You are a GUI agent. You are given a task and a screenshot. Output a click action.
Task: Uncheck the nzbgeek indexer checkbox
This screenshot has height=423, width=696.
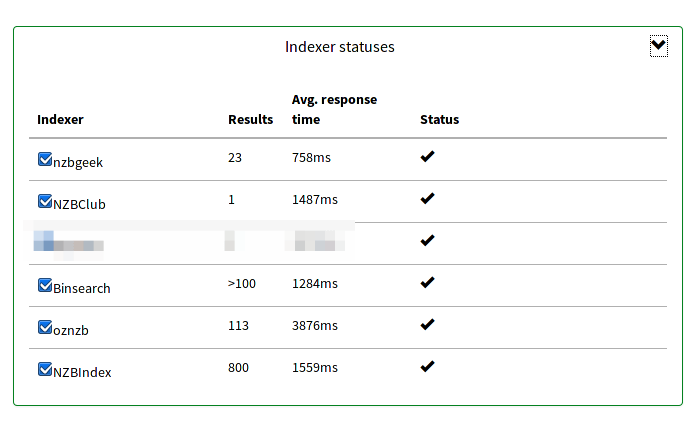(45, 159)
